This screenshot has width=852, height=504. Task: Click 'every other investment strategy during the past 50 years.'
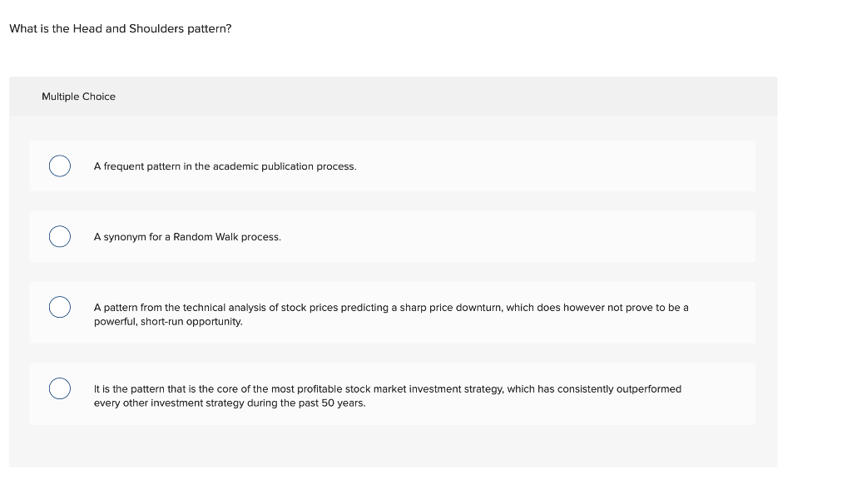229,403
